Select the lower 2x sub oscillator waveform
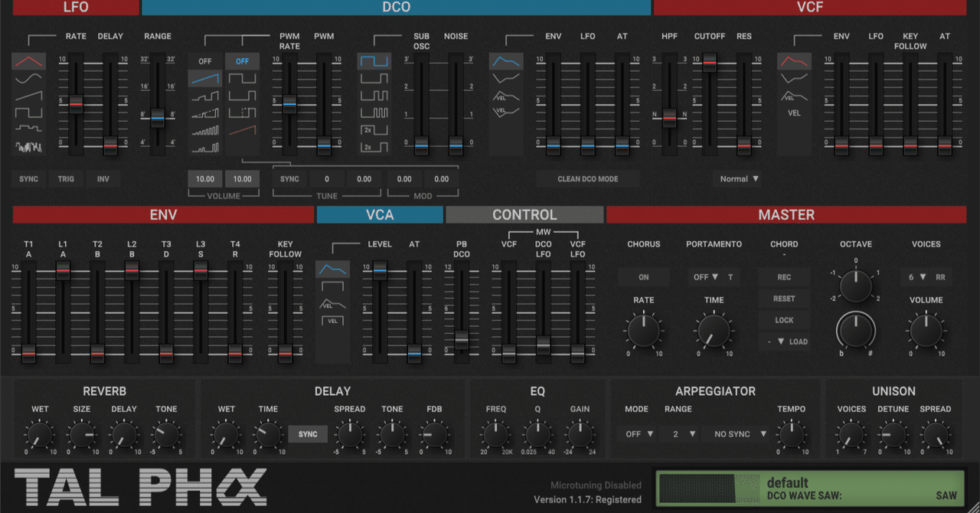The height and width of the screenshot is (513, 980). coord(374,146)
